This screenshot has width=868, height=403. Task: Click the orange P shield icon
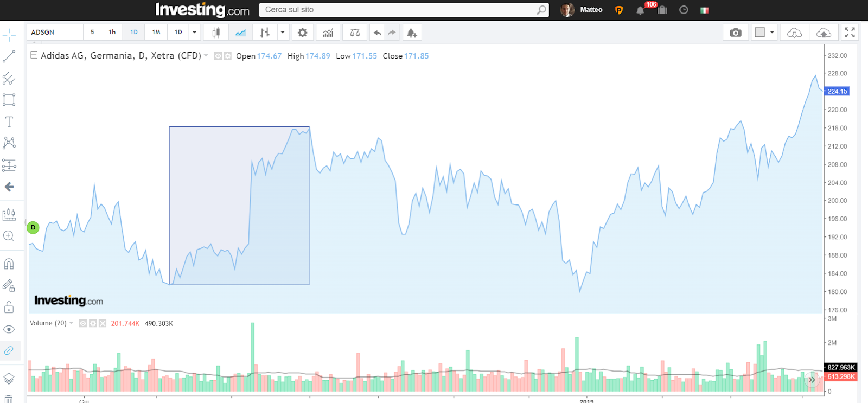click(619, 10)
